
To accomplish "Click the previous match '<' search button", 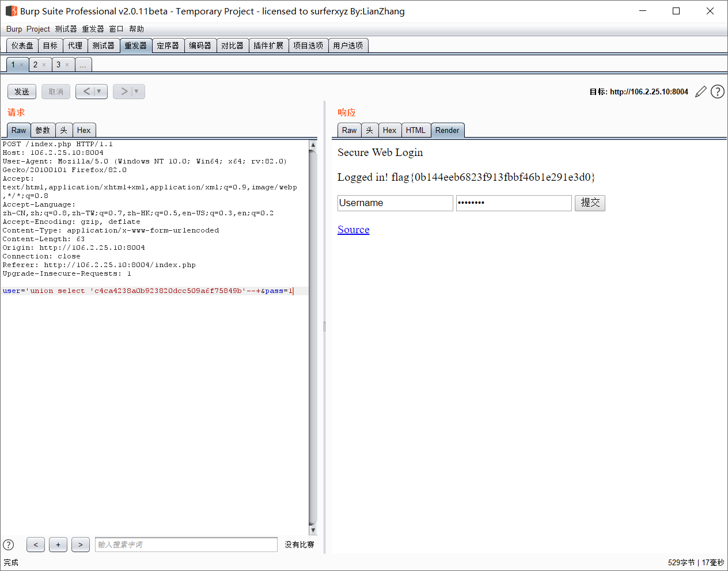I will (x=36, y=545).
